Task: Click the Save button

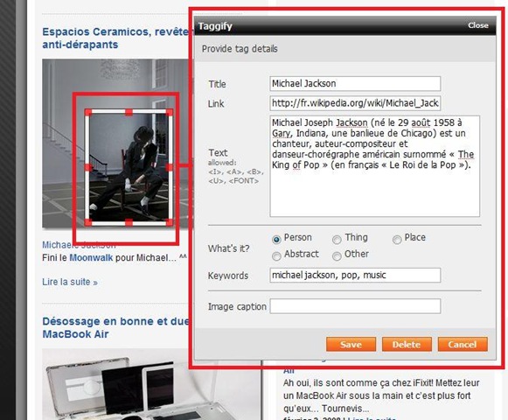Action: click(x=351, y=344)
